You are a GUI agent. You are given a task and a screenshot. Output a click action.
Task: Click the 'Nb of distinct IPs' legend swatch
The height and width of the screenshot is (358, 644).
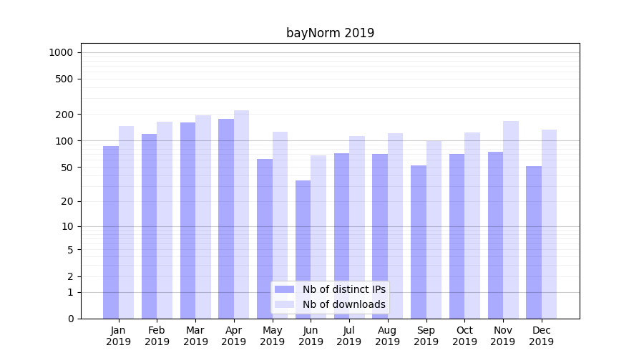(x=284, y=289)
